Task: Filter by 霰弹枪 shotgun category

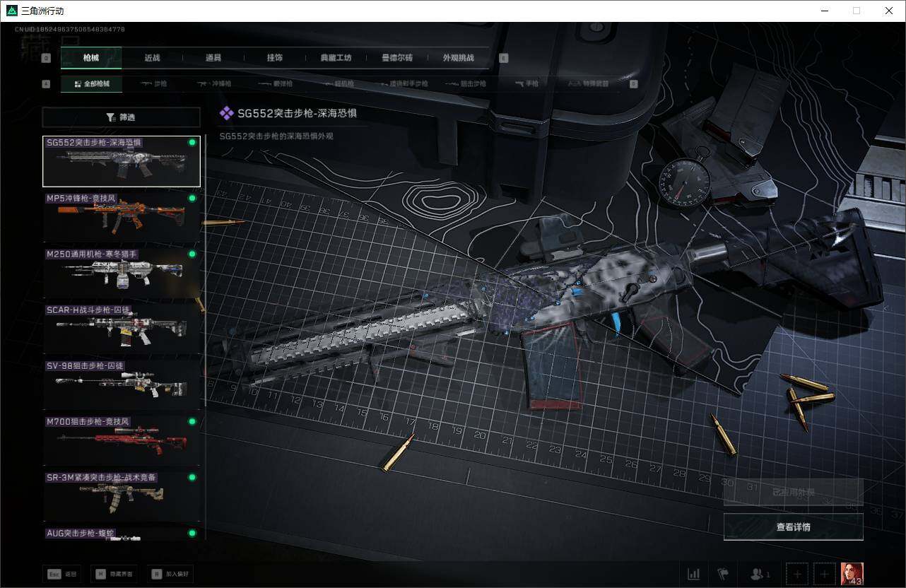Action: [x=275, y=83]
